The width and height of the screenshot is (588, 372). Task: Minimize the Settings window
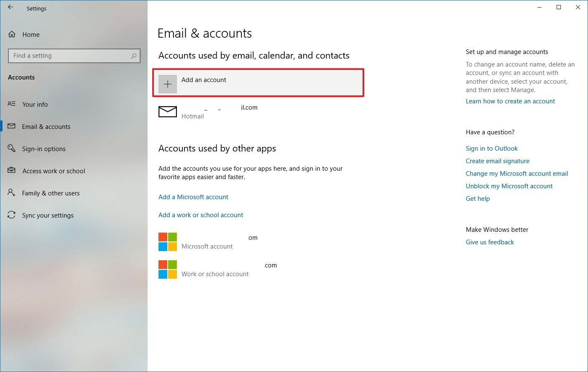[x=539, y=7]
